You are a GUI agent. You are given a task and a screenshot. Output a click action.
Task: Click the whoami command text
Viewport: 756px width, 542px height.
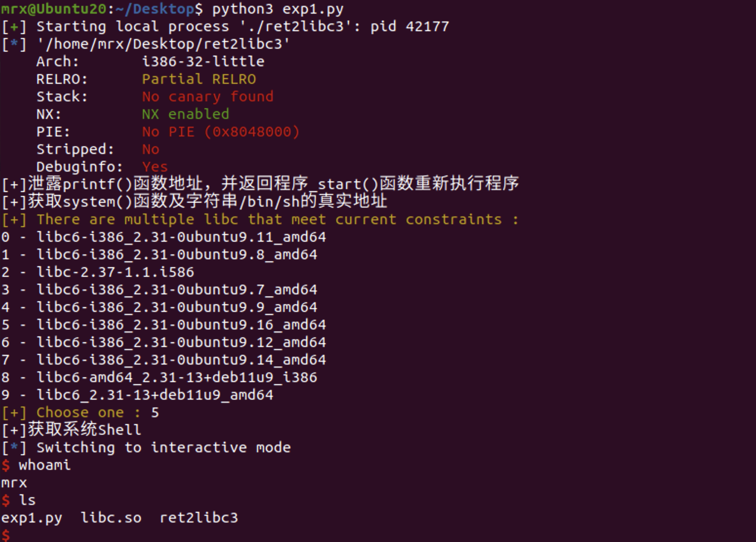tap(44, 465)
